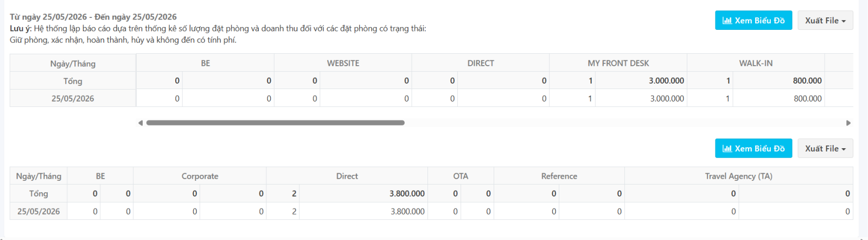Click the Travel Agency (TA) column header
The height and width of the screenshot is (240, 868).
[738, 176]
